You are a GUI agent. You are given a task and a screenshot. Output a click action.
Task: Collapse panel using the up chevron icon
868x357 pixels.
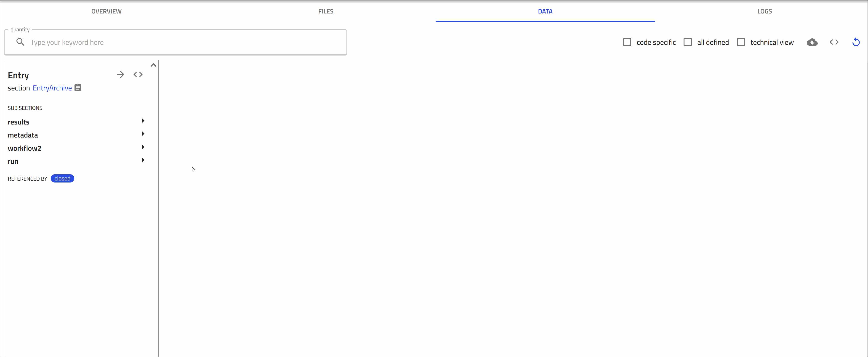(x=153, y=65)
